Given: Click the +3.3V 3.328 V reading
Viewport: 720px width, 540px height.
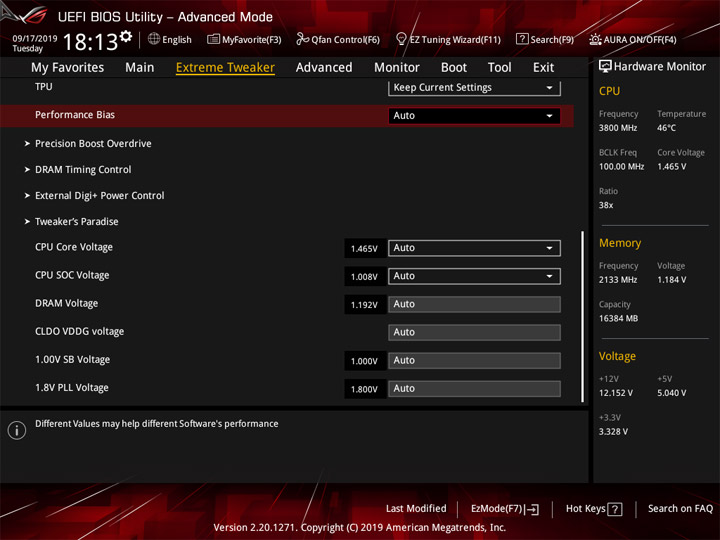Looking at the screenshot, I should tap(613, 432).
